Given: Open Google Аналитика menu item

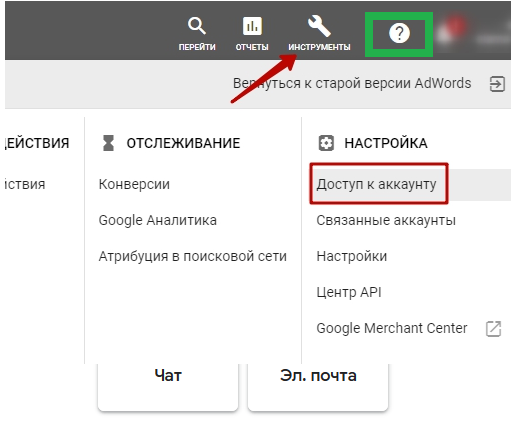Looking at the screenshot, I should [x=158, y=220].
